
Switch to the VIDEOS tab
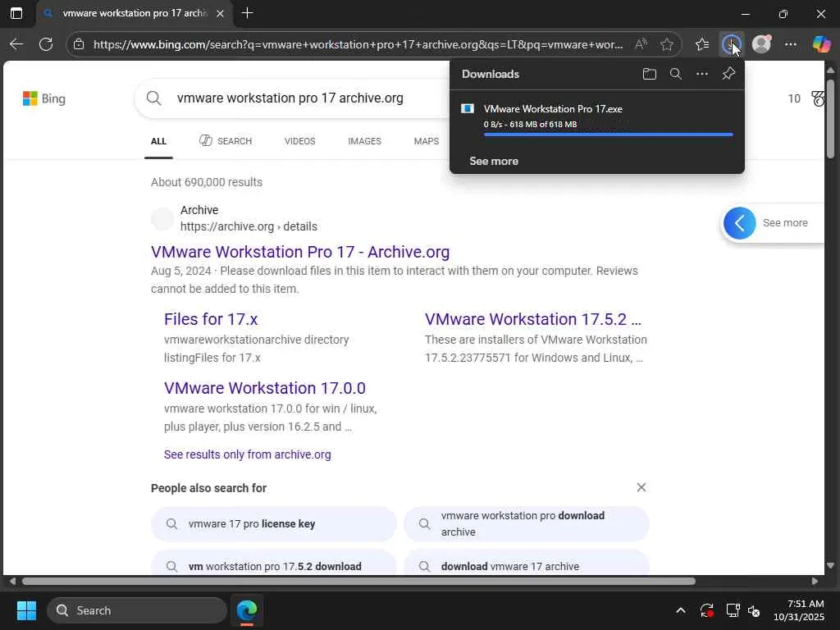[300, 141]
